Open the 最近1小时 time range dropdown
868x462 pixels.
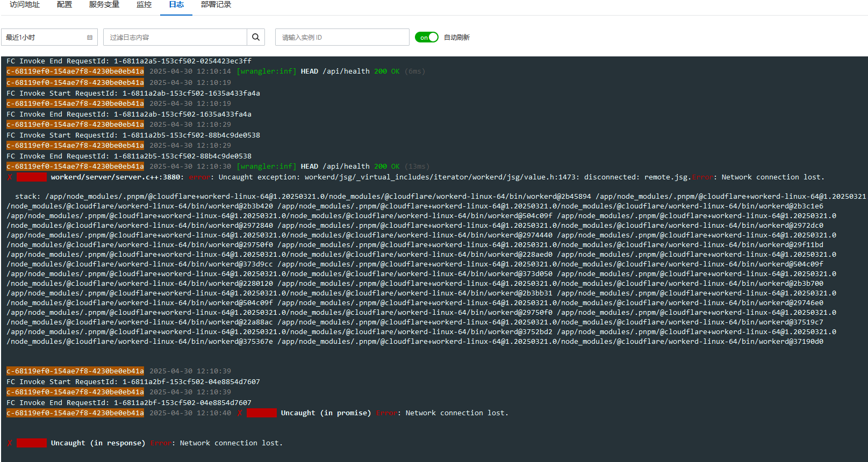click(x=49, y=37)
